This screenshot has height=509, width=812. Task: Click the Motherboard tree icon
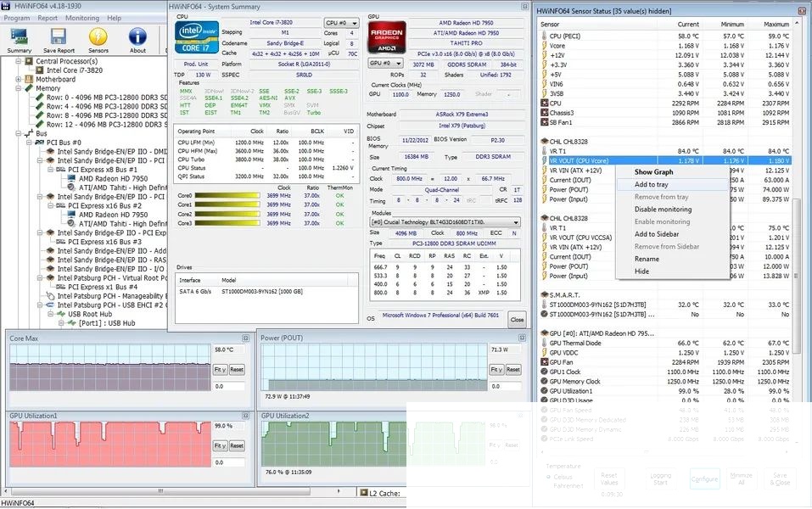30,79
